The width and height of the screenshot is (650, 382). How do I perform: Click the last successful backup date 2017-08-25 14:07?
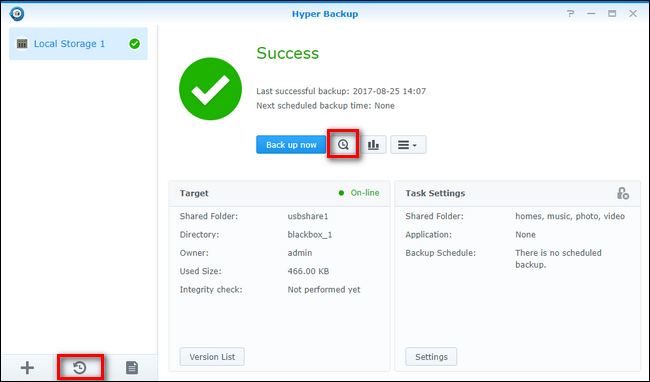click(x=389, y=91)
